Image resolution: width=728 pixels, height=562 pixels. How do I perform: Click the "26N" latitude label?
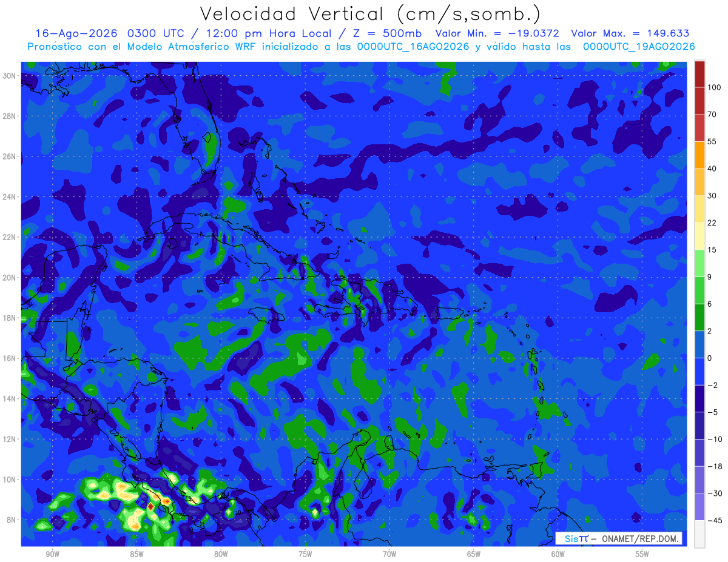(x=10, y=156)
